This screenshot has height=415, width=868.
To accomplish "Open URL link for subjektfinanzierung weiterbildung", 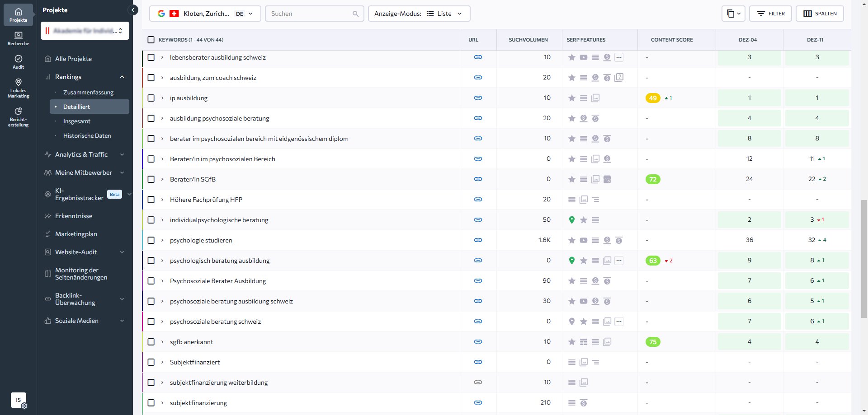I will pos(478,382).
